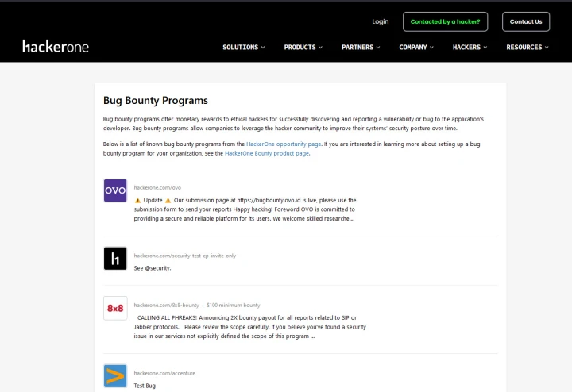The height and width of the screenshot is (392, 572).
Task: Open the Accenture program logo
Action: [115, 376]
